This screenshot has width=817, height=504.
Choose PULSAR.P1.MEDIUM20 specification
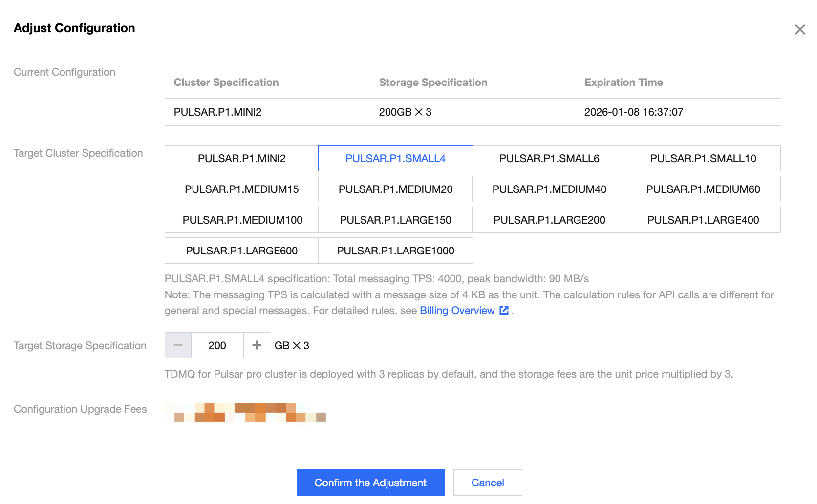click(395, 189)
